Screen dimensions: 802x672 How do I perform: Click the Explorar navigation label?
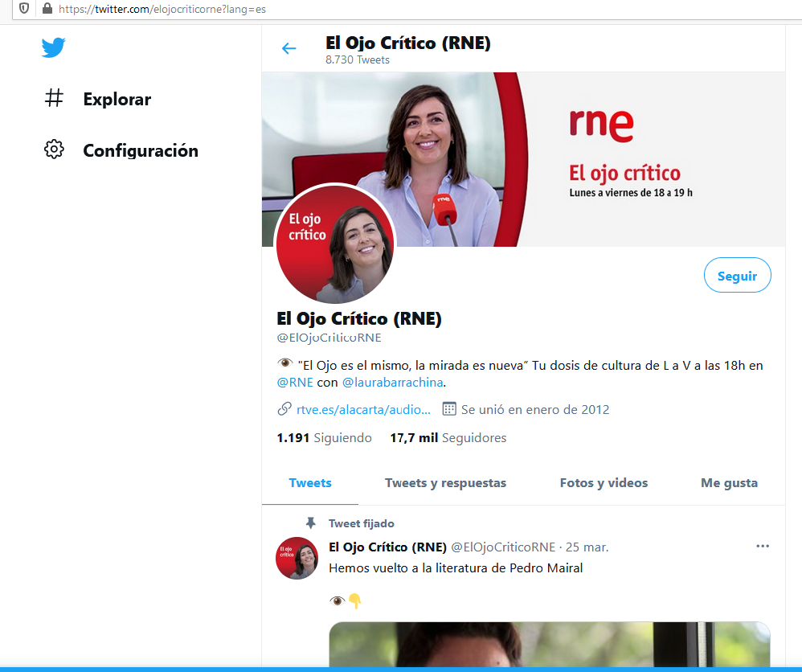pos(117,99)
